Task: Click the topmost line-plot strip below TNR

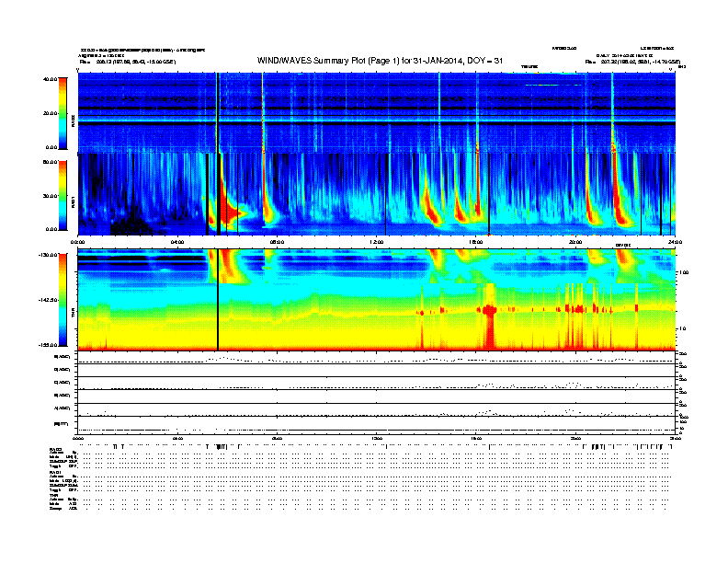Action: (x=377, y=358)
